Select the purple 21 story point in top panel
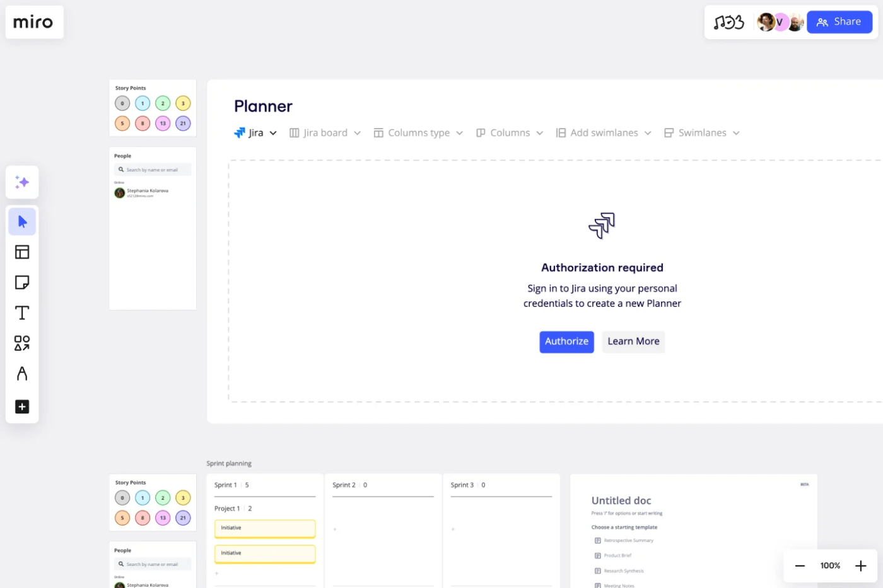 (183, 124)
